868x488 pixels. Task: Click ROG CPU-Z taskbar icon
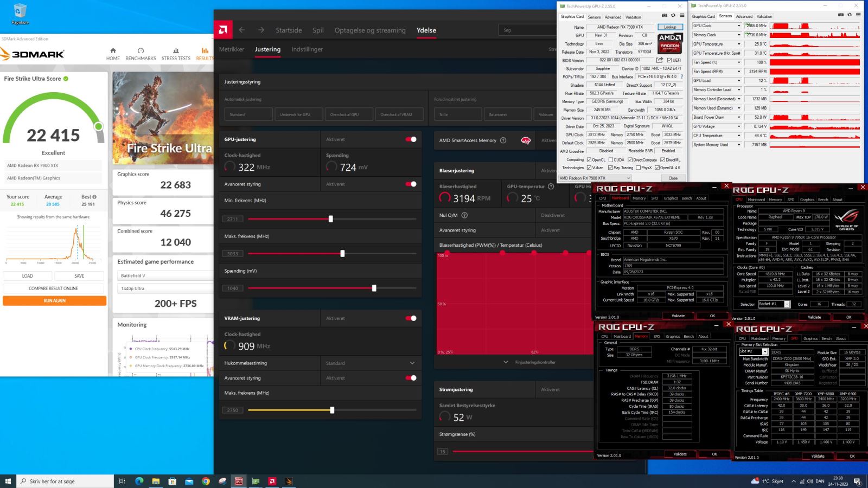[x=239, y=481]
